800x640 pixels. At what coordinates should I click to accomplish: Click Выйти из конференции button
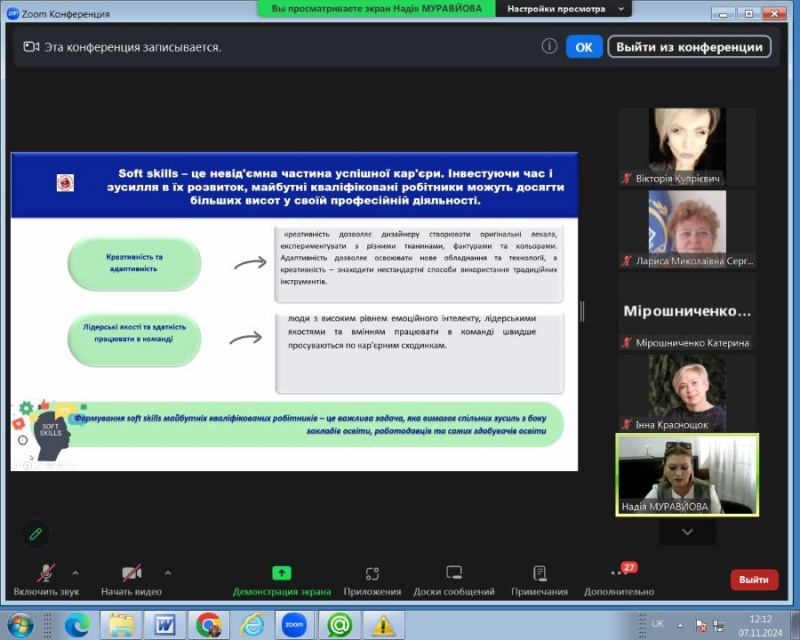point(689,47)
